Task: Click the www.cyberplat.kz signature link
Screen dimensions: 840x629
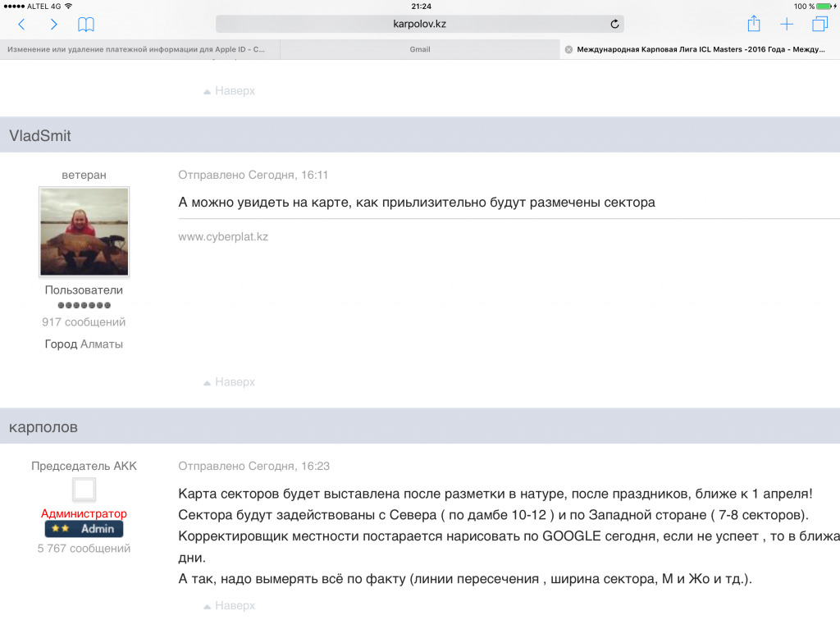Action: pos(223,237)
